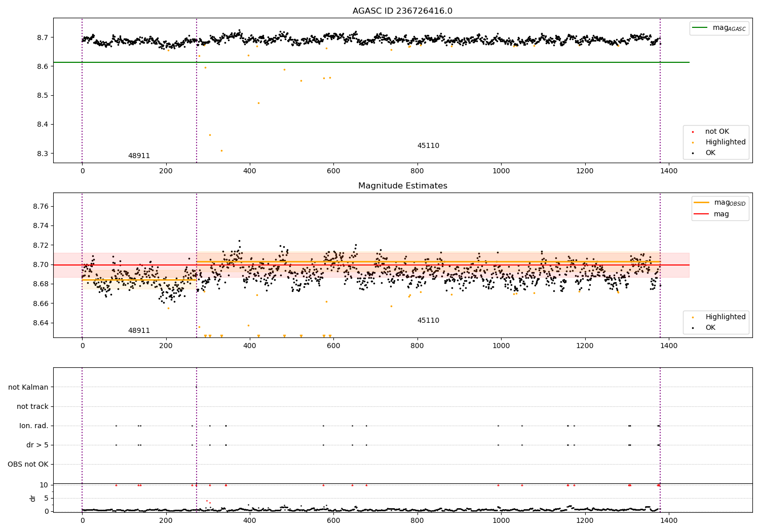Click "not OK" in the top plot legend
The height and width of the screenshot is (532, 760).
pyautogui.click(x=716, y=132)
